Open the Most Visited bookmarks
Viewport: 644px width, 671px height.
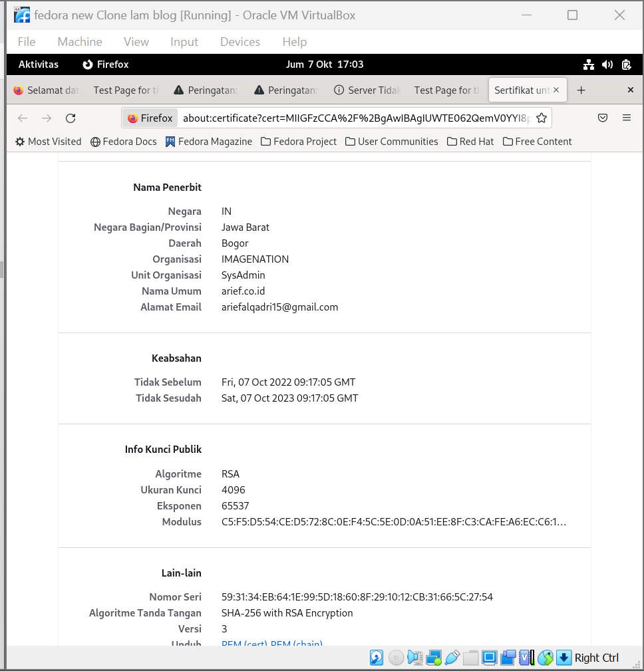tap(49, 142)
